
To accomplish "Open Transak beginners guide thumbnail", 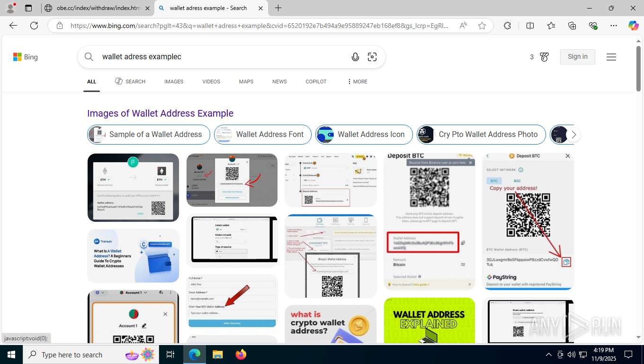I will tap(133, 256).
